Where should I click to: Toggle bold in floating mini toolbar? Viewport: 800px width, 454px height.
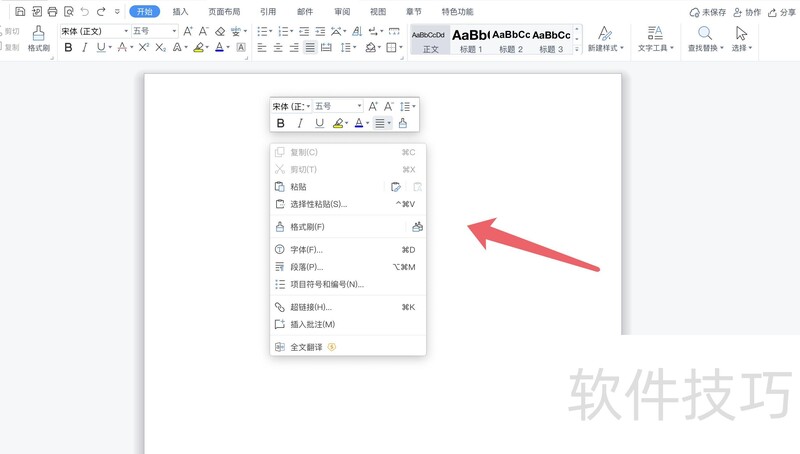[281, 123]
